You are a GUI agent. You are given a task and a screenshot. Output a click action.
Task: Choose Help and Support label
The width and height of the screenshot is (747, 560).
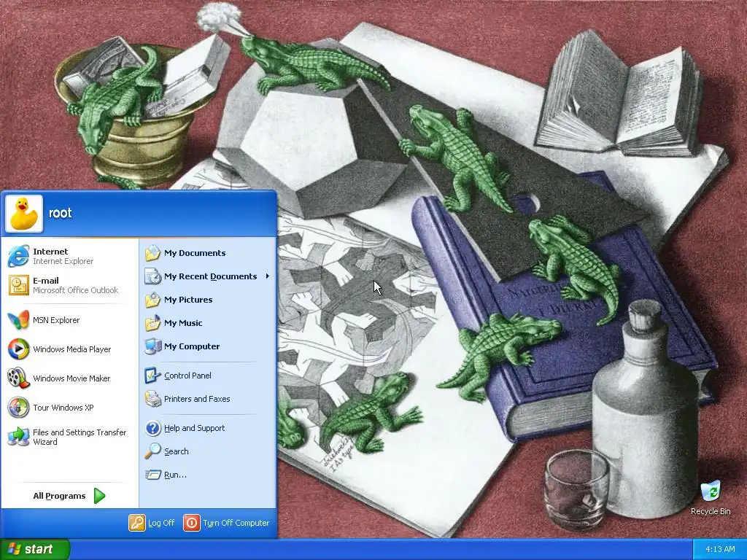194,428
